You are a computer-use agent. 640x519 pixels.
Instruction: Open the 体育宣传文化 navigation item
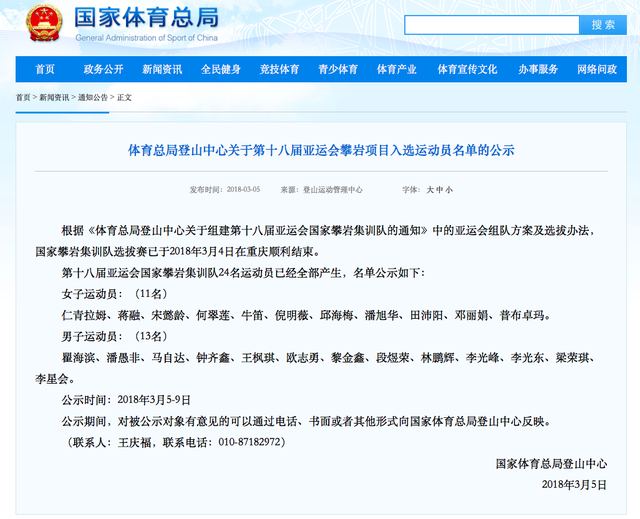coord(467,69)
